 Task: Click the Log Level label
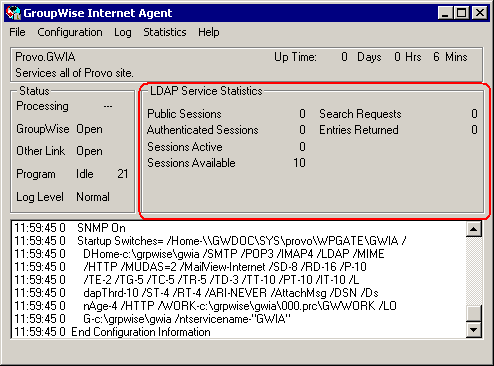coord(40,197)
